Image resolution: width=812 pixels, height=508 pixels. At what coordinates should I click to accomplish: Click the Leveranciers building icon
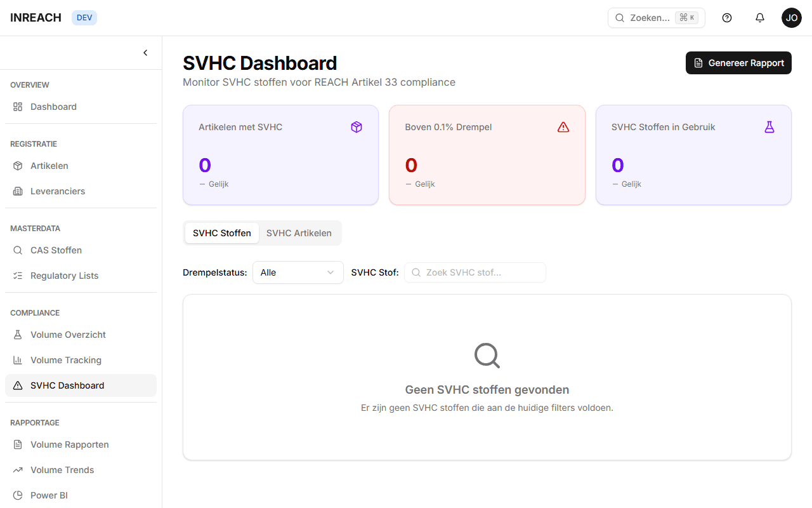18,191
